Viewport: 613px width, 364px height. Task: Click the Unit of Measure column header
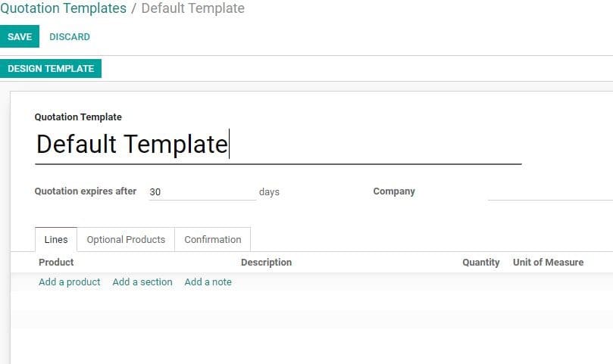(x=548, y=263)
